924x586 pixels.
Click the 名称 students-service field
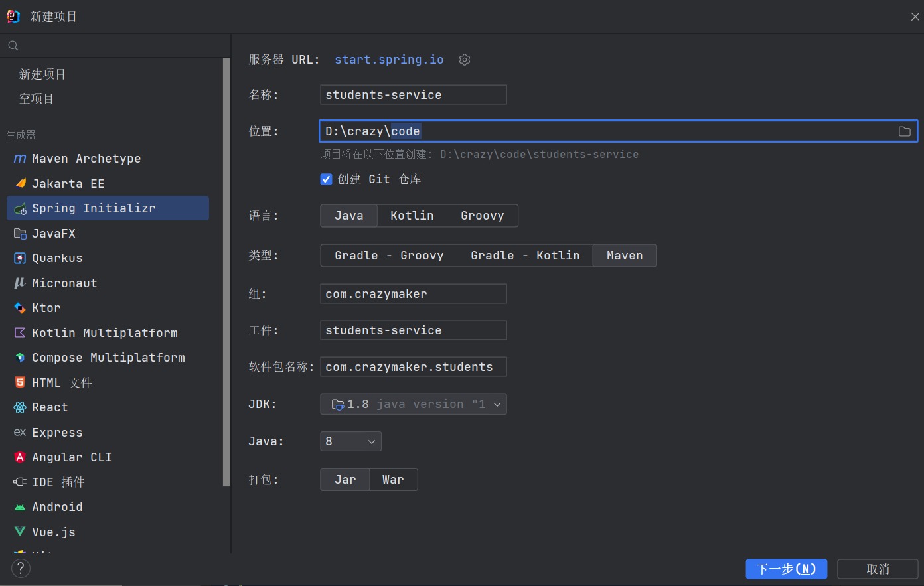pos(414,95)
